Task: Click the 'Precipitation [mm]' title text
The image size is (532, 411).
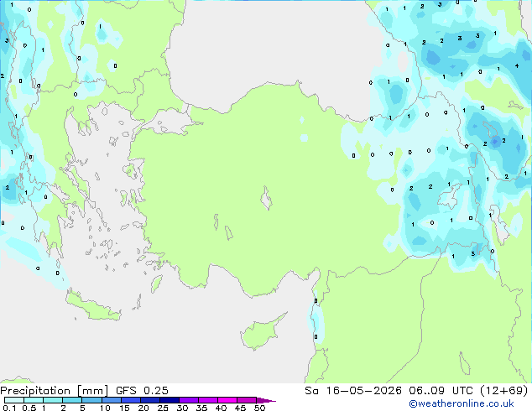Action: click(x=55, y=391)
